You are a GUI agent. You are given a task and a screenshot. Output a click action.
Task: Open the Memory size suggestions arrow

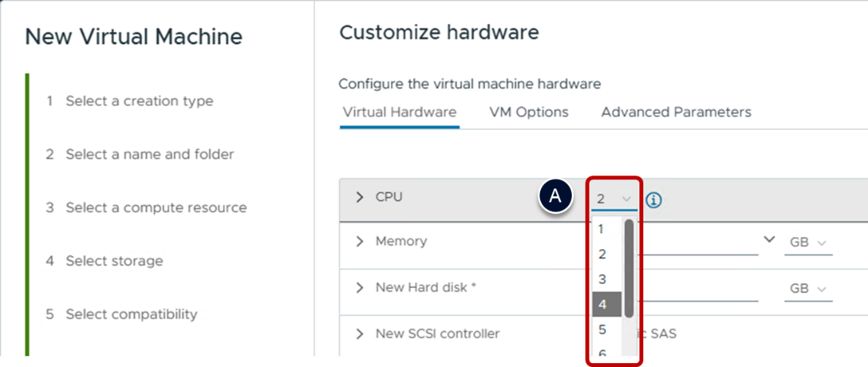(x=769, y=239)
